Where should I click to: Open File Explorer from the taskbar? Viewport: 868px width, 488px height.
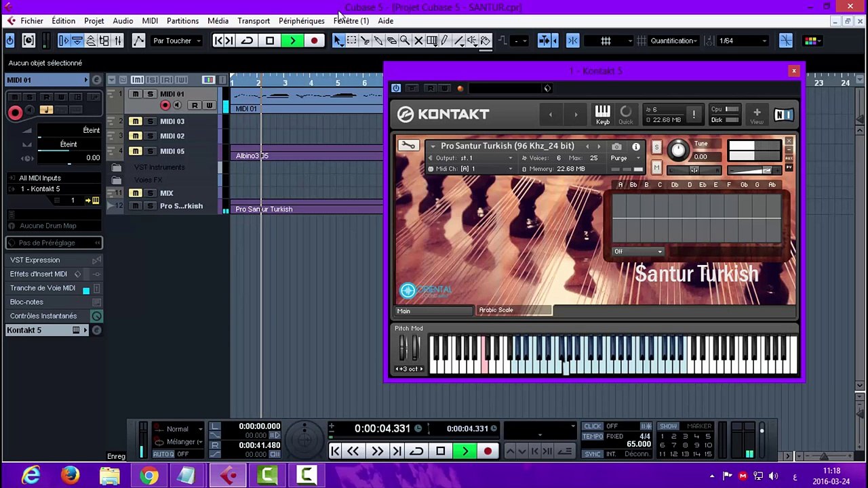pos(110,475)
